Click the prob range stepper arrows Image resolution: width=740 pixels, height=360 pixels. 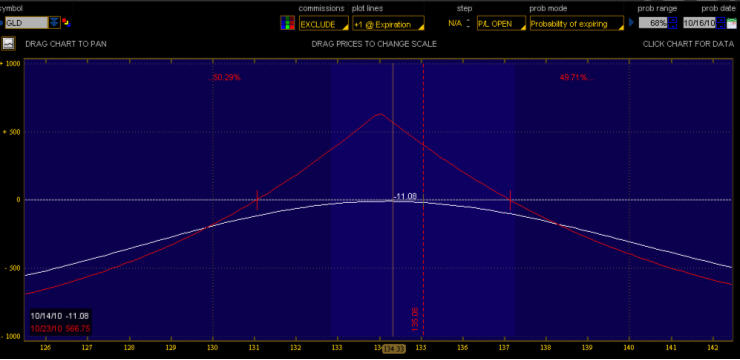673,23
